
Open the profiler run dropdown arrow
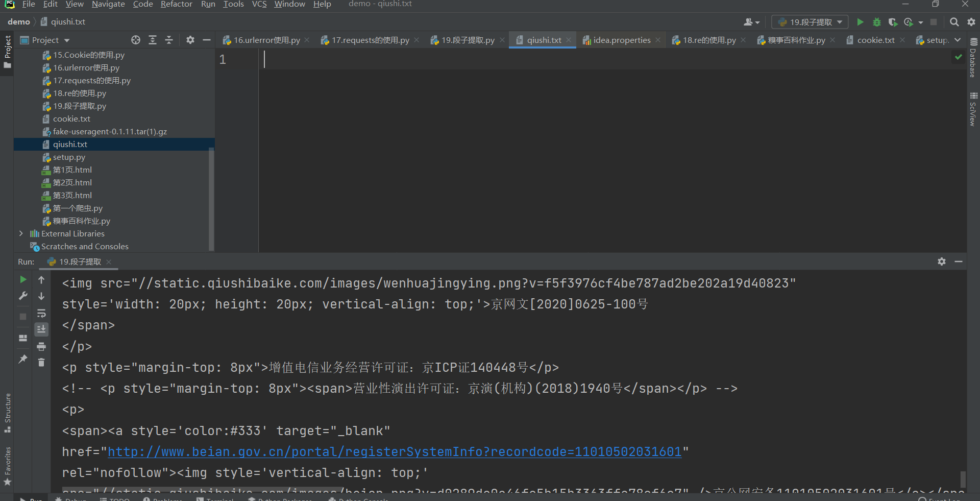[x=921, y=22]
